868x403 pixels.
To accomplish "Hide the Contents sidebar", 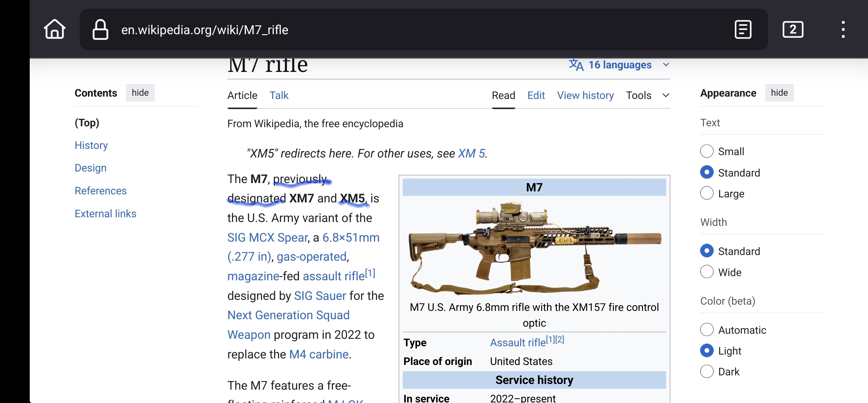I will click(x=140, y=93).
